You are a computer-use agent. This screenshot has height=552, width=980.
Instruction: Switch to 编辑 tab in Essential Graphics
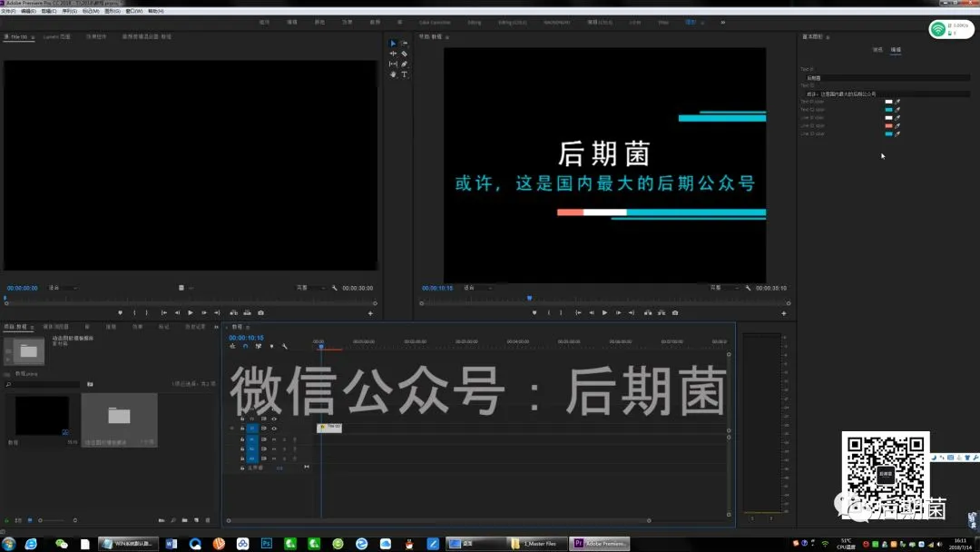896,49
